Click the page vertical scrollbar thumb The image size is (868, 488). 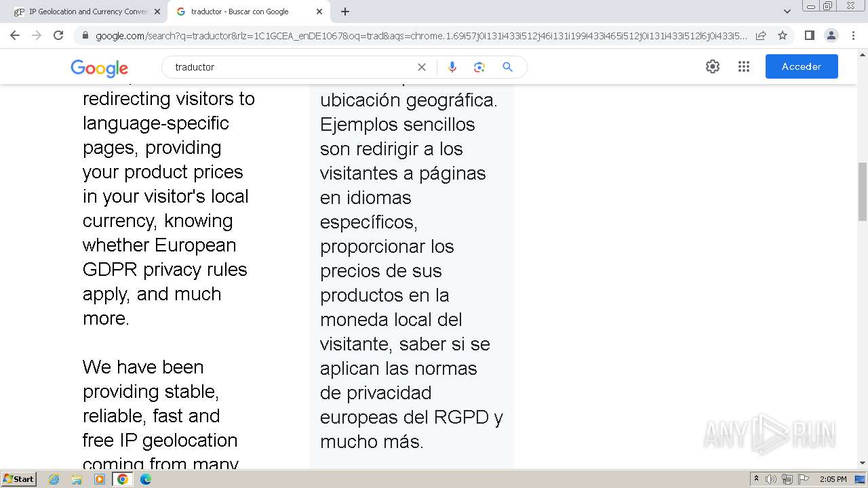pos(863,192)
